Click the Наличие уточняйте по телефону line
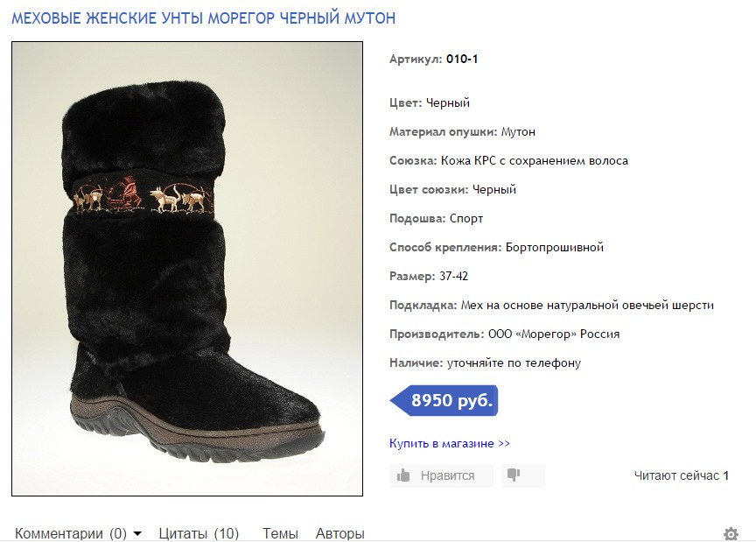The height and width of the screenshot is (542, 756). pyautogui.click(x=485, y=363)
